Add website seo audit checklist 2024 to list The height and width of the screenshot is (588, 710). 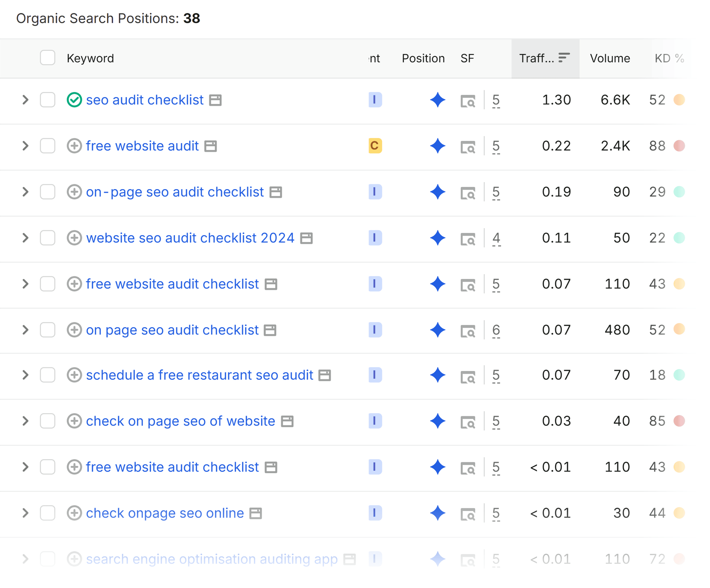pyautogui.click(x=74, y=238)
